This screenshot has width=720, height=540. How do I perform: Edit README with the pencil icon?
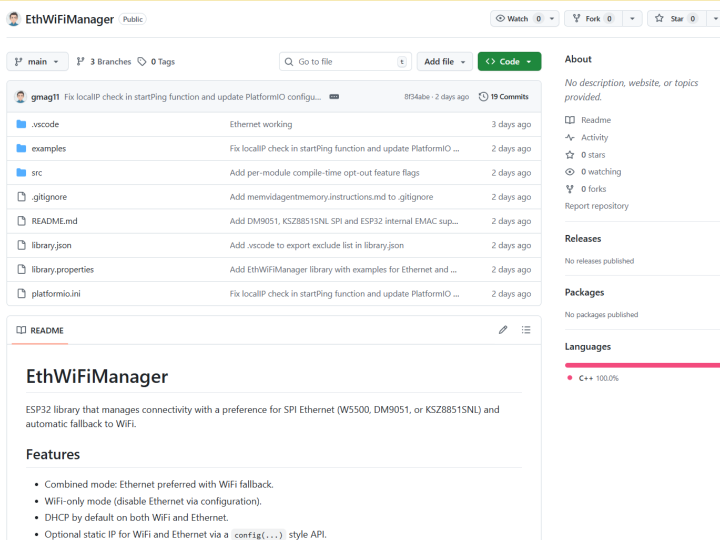[503, 330]
